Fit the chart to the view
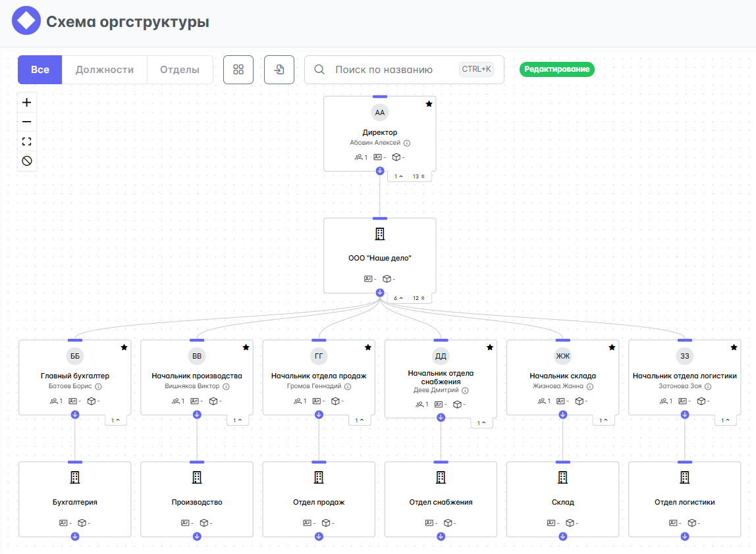756x554 pixels. (x=27, y=141)
